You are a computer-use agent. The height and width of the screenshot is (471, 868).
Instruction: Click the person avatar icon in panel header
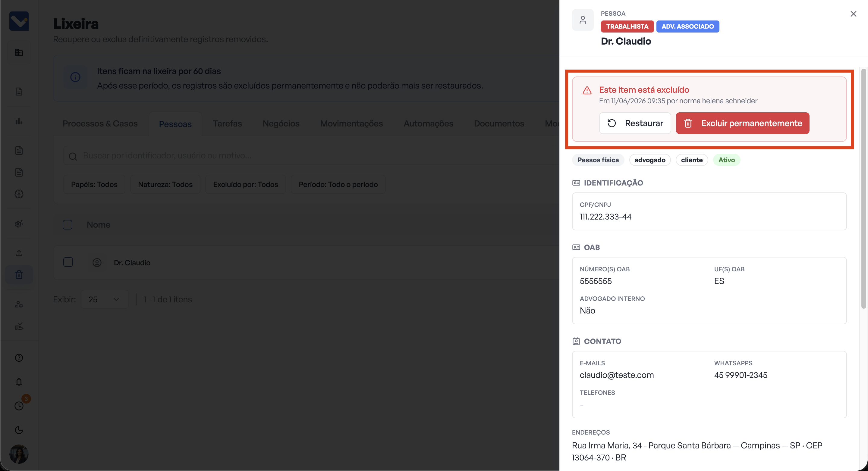(583, 20)
